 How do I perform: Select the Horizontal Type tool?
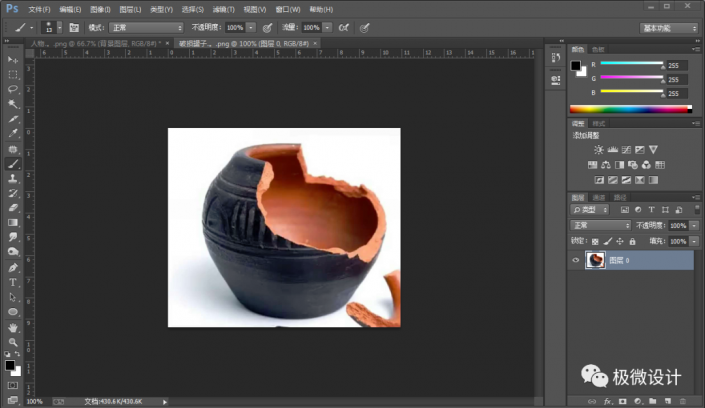point(13,282)
